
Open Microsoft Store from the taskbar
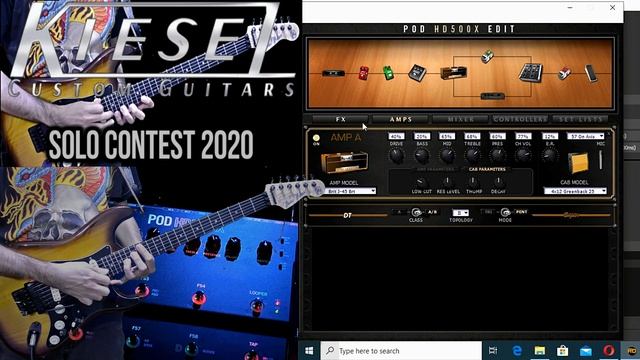pos(562,351)
